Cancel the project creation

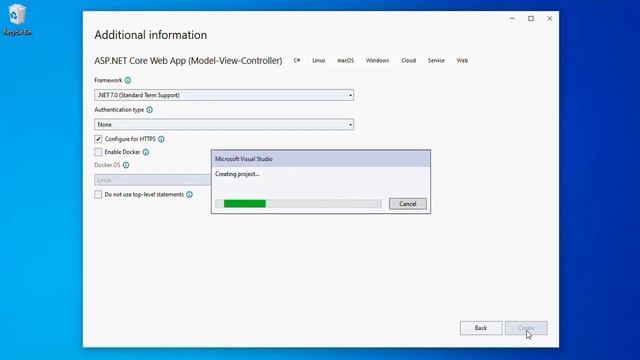pyautogui.click(x=408, y=204)
